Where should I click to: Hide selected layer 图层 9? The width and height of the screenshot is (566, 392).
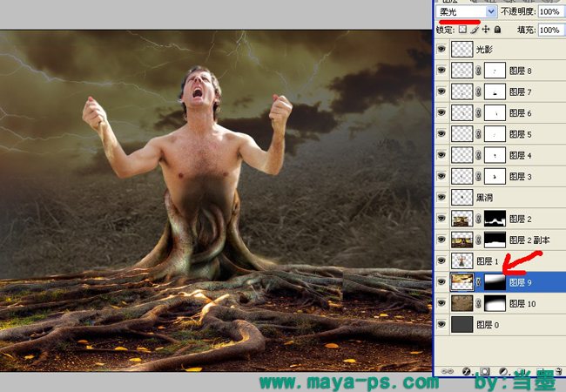[x=441, y=281]
